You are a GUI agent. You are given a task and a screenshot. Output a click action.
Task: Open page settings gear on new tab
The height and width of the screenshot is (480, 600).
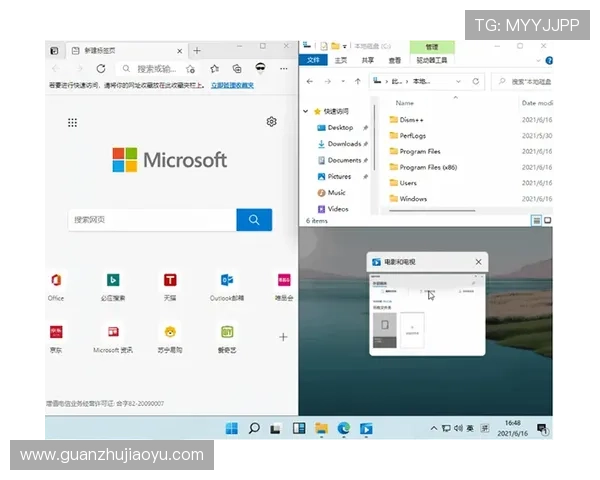coord(271,122)
